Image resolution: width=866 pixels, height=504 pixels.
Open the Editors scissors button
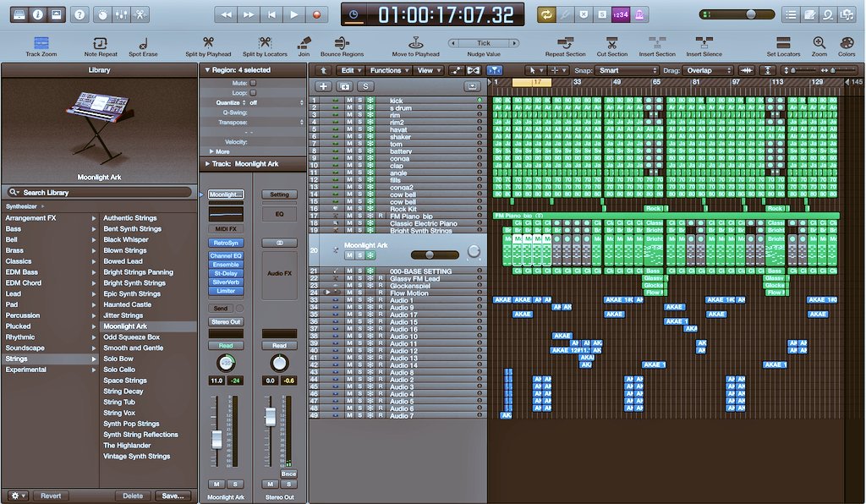(x=140, y=15)
